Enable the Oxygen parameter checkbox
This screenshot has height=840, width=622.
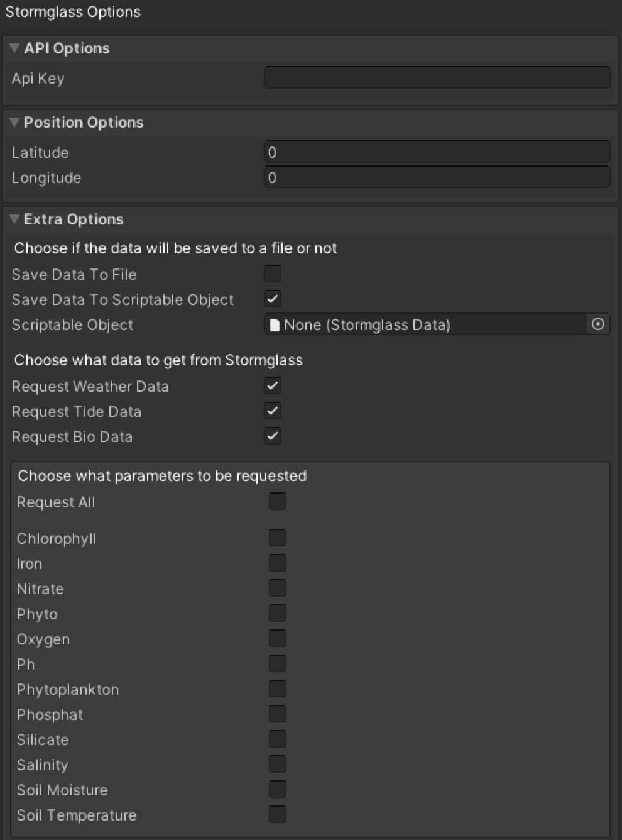[278, 638]
